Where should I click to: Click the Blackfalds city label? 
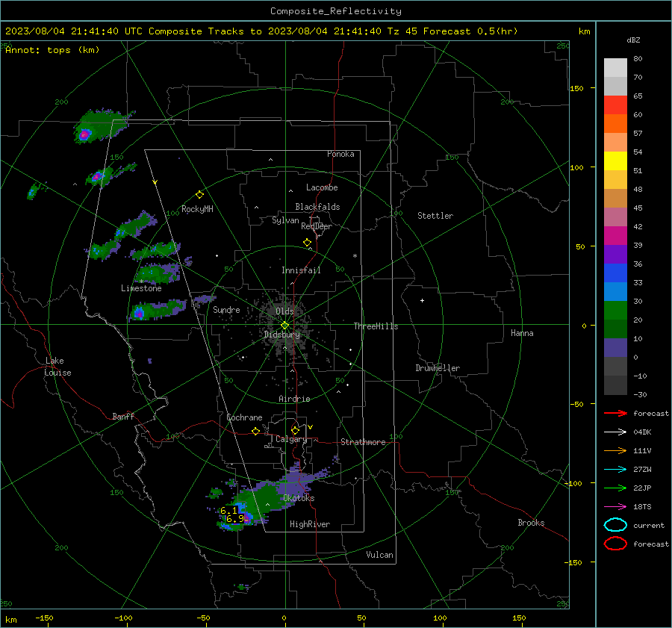317,207
